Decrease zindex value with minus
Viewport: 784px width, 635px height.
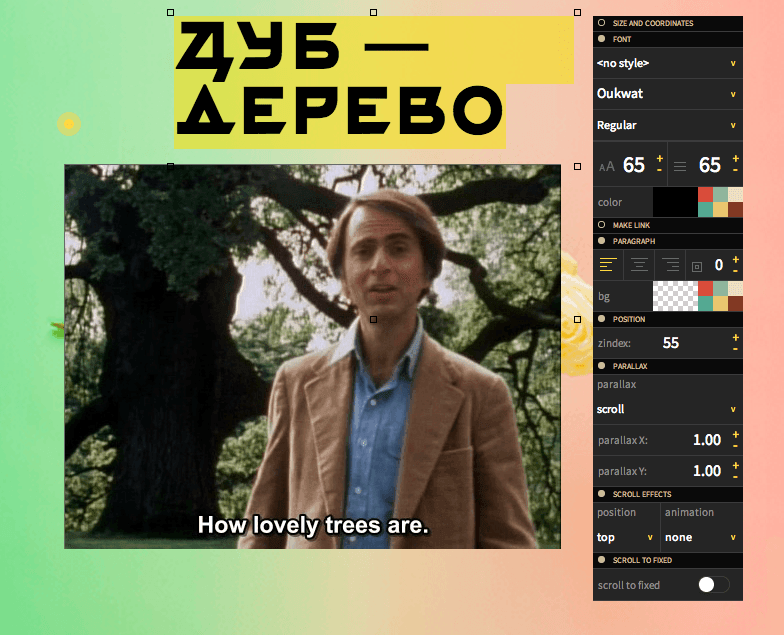[x=736, y=349]
